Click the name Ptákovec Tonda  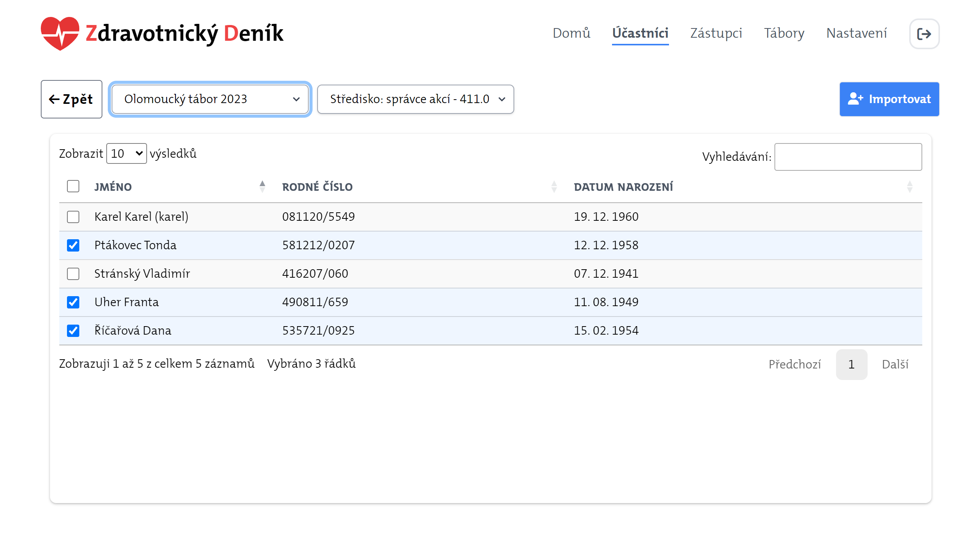135,245
